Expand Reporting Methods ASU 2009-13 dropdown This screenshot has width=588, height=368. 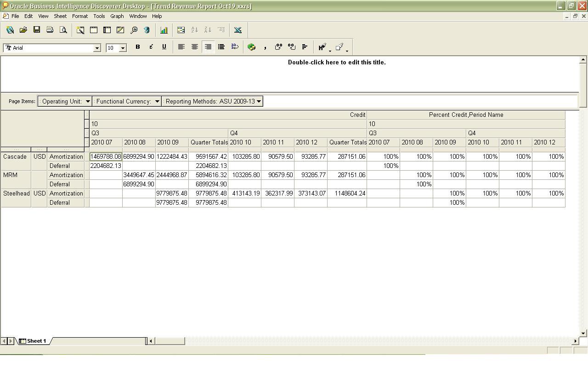tap(259, 101)
